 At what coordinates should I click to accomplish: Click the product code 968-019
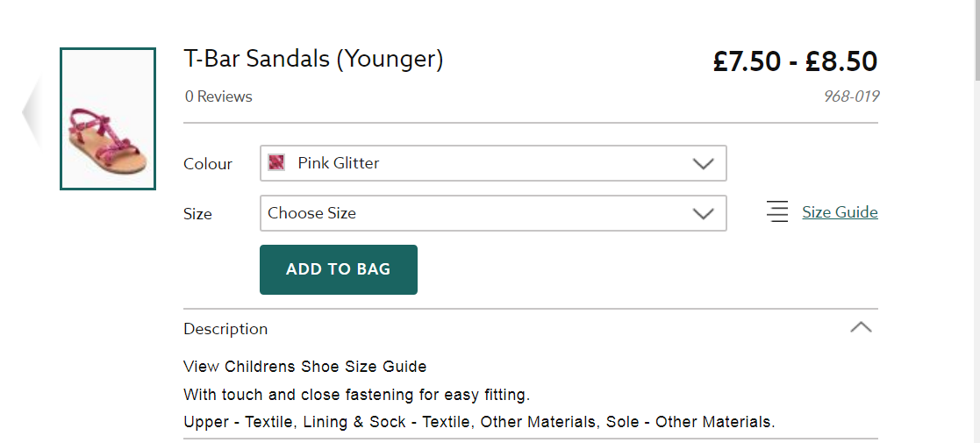point(851,96)
